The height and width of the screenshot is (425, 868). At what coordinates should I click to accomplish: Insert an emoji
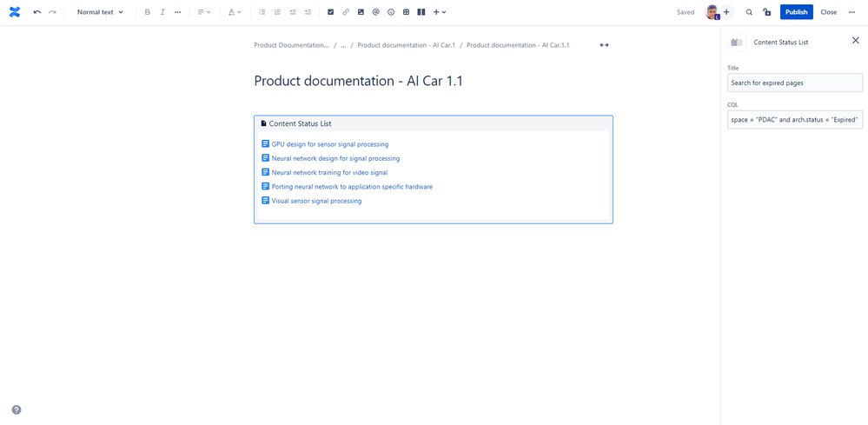point(391,12)
